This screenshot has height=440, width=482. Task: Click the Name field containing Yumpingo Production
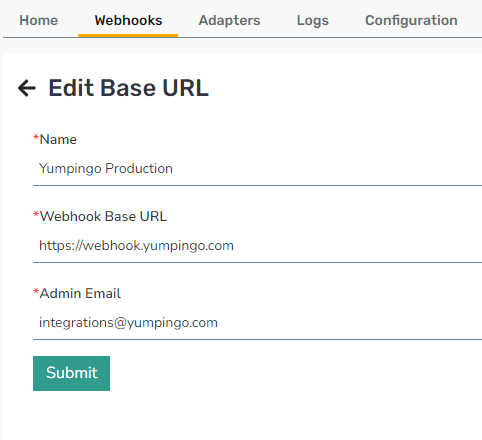(x=257, y=169)
